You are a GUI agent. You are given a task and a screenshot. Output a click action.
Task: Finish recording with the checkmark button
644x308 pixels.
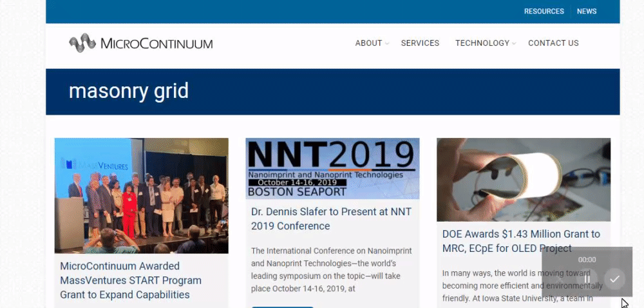point(614,279)
